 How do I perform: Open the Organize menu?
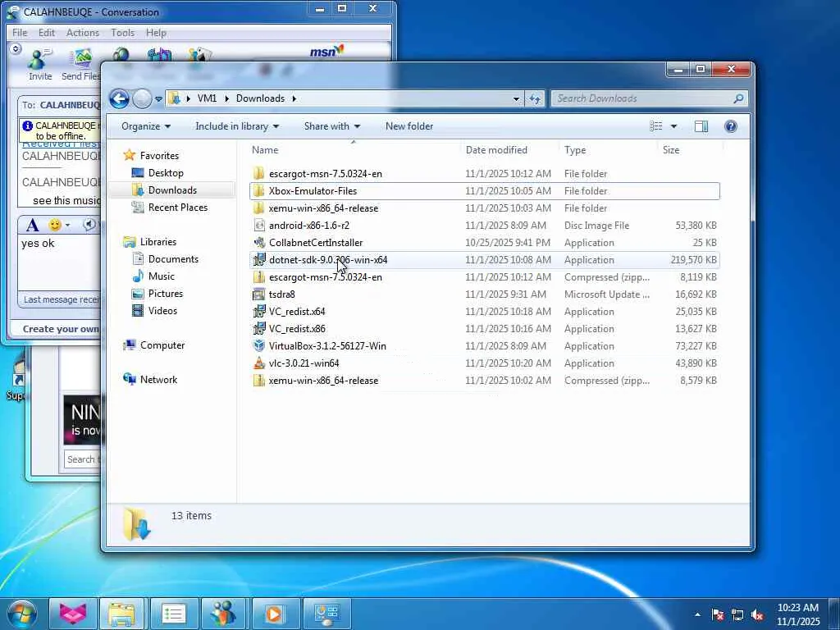pyautogui.click(x=146, y=126)
